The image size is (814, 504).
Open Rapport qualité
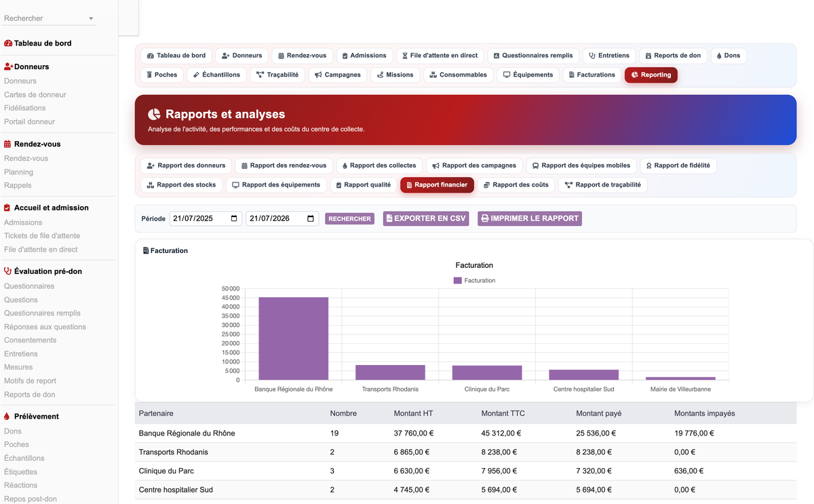pyautogui.click(x=364, y=185)
